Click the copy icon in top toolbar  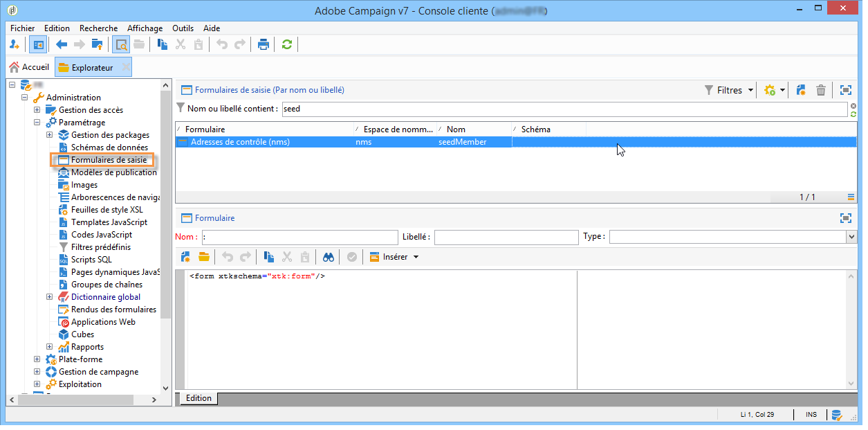tap(163, 44)
